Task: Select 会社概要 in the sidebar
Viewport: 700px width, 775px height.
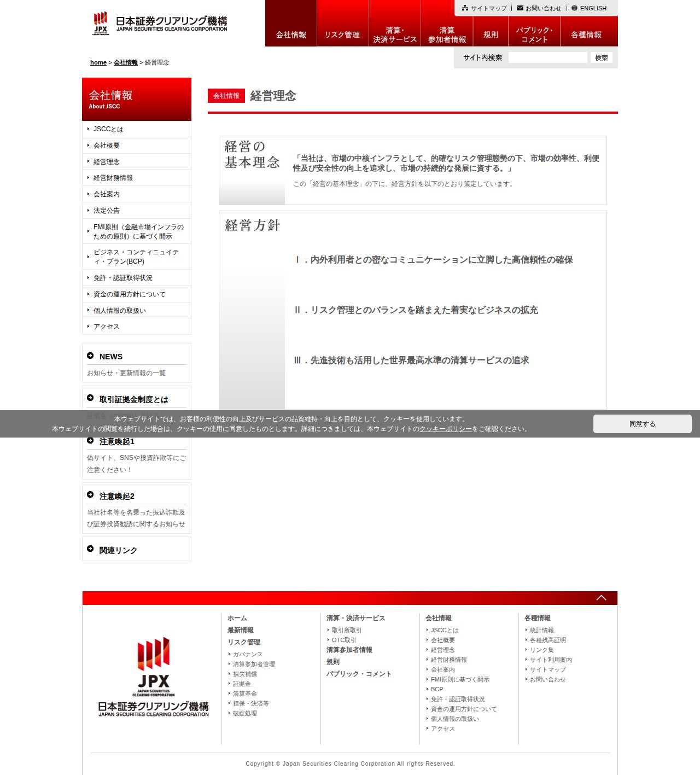Action: click(x=137, y=145)
